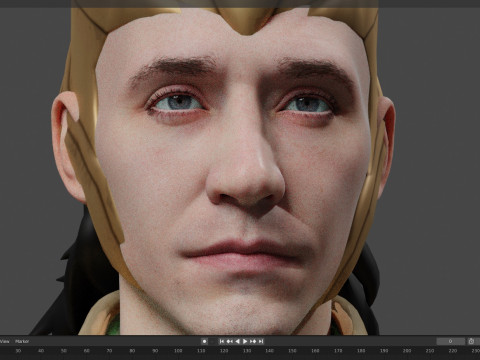Play the animation in reverse
480x360 pixels.
point(237,341)
